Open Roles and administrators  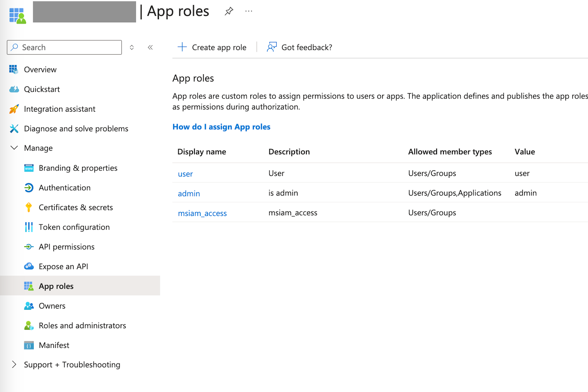82,326
